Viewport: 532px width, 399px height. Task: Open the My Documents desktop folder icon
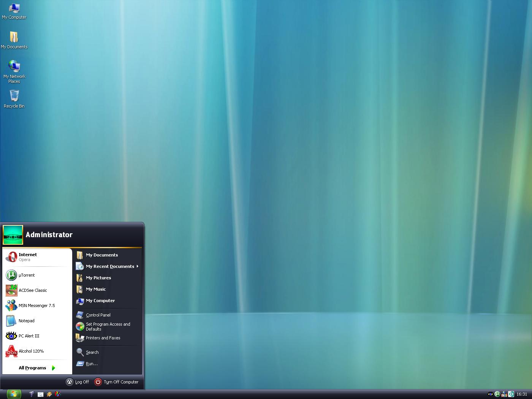tap(14, 40)
